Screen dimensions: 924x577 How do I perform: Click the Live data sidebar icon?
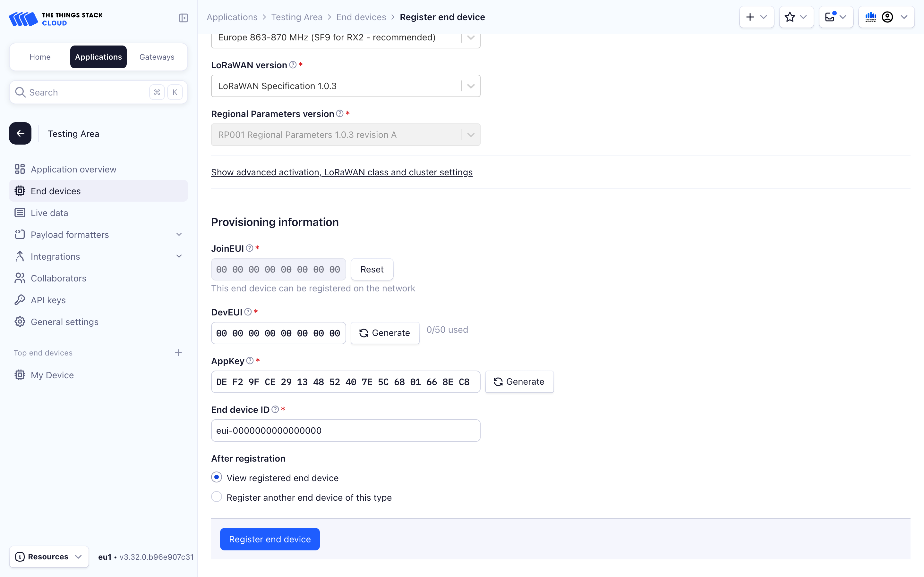tap(20, 213)
